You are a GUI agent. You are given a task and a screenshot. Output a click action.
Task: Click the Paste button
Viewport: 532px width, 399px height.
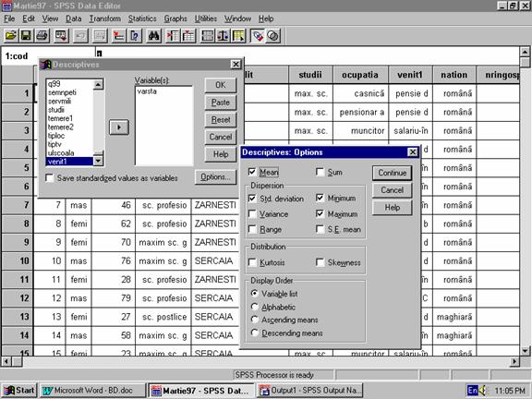coord(221,103)
